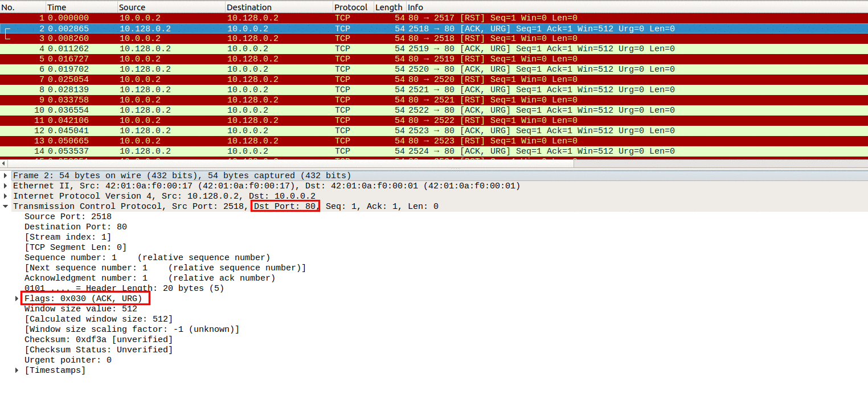Select the [Stream index: 1] line
868x399 pixels.
pos(68,237)
